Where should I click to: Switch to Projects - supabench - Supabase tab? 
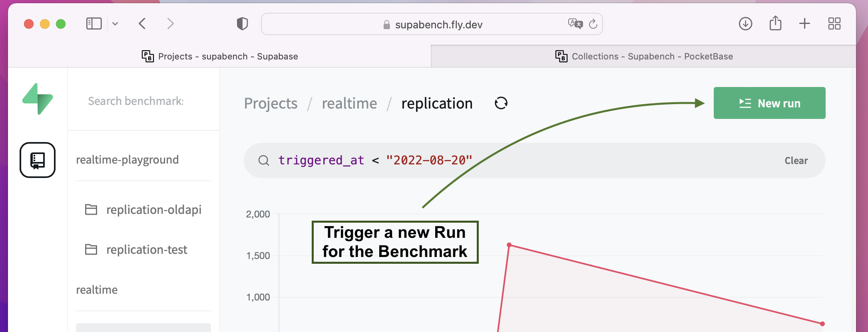pyautogui.click(x=219, y=56)
